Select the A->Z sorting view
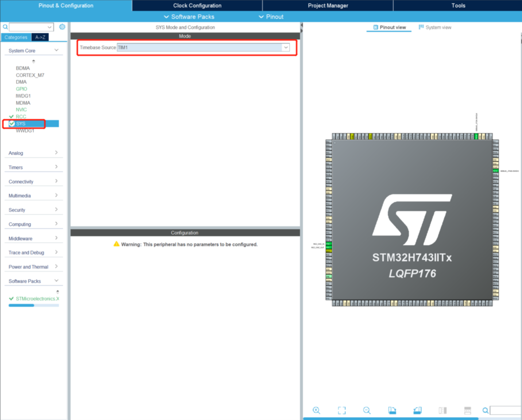The image size is (522, 420). pyautogui.click(x=40, y=37)
